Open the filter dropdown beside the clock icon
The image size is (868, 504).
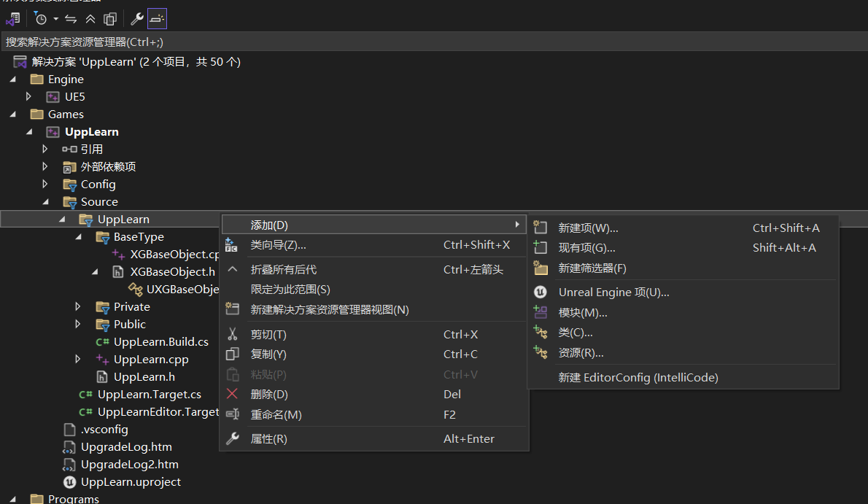click(55, 18)
